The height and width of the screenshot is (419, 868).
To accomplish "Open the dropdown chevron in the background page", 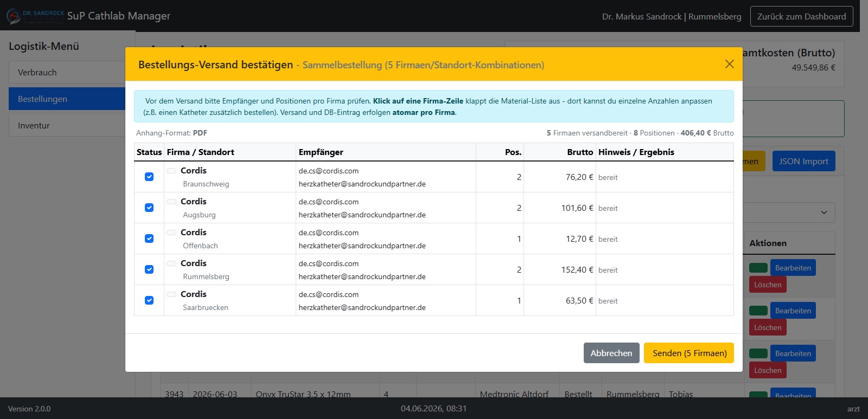I will coord(824,212).
